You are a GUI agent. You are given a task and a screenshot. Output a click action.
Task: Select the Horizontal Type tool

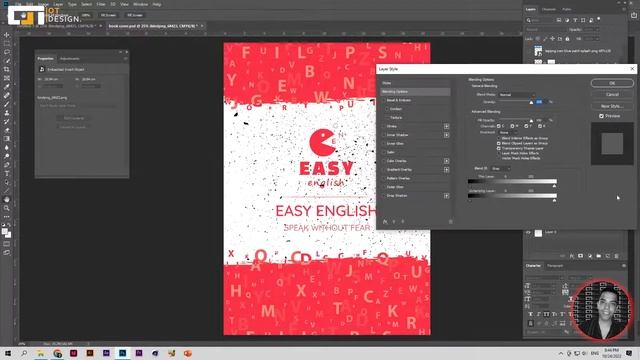coord(7,173)
